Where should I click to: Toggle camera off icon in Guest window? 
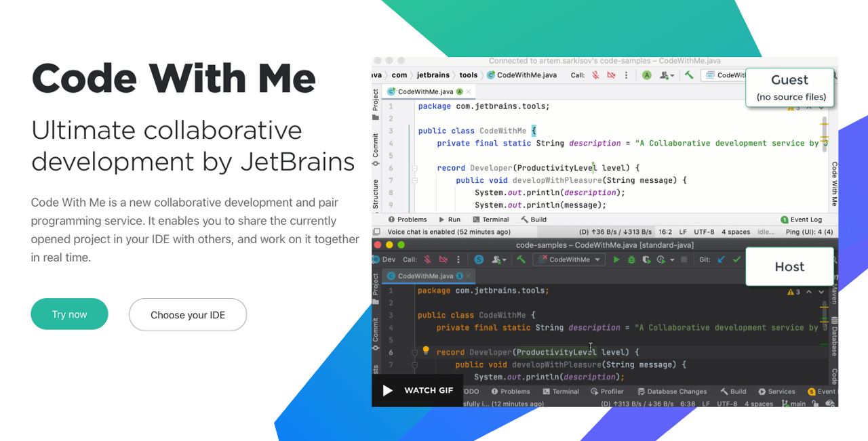pyautogui.click(x=611, y=75)
